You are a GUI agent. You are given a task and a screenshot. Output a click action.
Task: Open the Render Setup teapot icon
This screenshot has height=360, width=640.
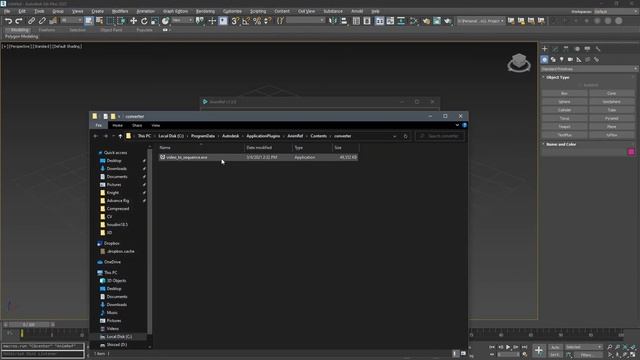tap(426, 21)
